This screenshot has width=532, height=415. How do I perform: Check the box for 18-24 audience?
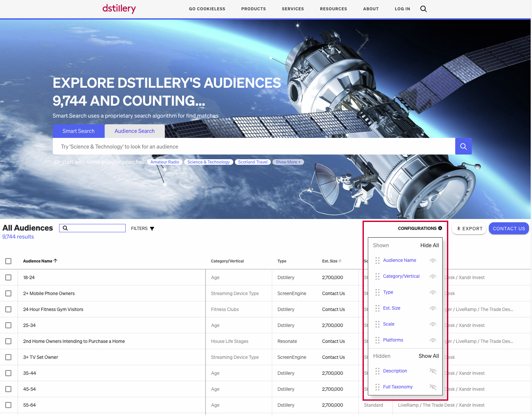8,277
